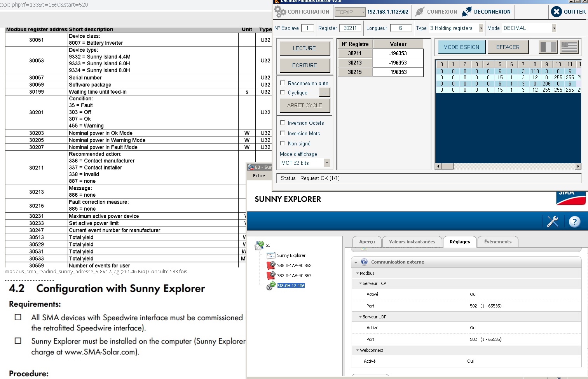
Task: Click the SB3.0-1AV-40 867 inverter icon
Action: coord(271,276)
